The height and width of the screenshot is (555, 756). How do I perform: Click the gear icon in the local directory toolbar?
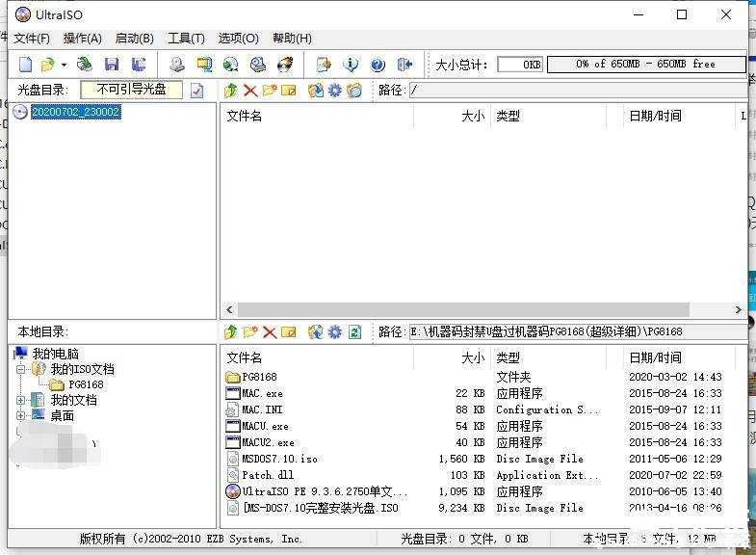click(x=334, y=331)
